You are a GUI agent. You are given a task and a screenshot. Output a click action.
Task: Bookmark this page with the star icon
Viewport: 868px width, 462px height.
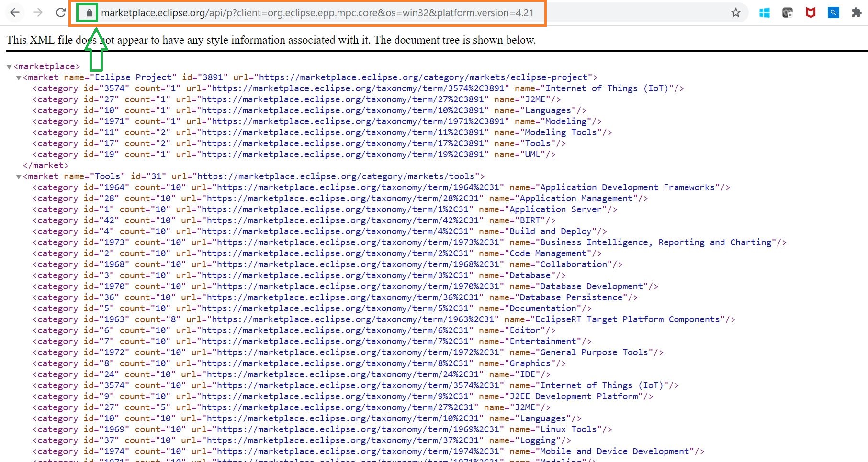tap(736, 13)
